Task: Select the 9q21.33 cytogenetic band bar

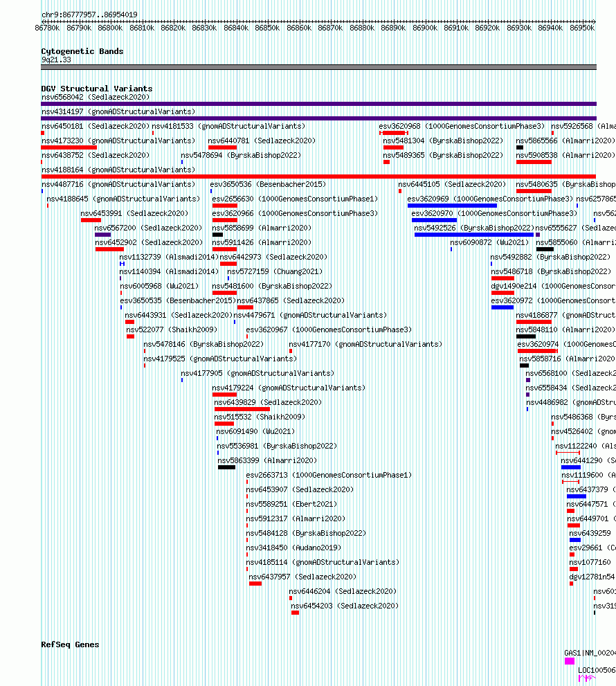Action: pos(318,67)
